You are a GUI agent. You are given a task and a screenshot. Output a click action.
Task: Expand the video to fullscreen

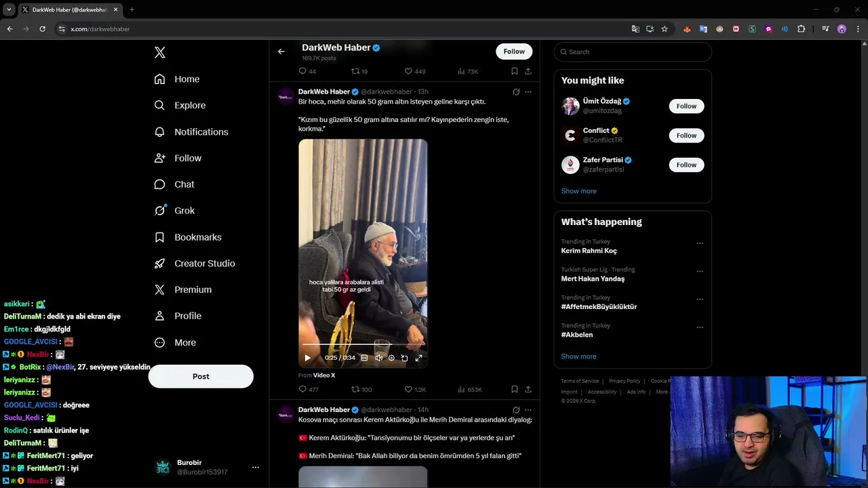[418, 358]
